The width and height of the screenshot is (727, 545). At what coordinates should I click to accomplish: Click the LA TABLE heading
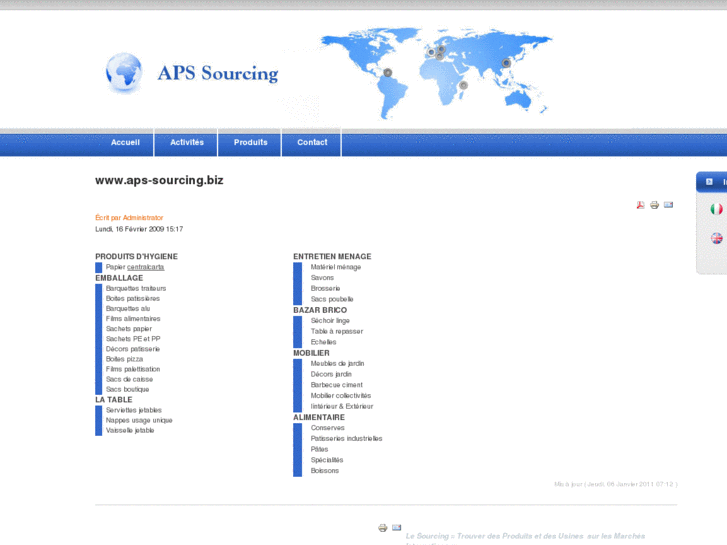[x=114, y=400]
